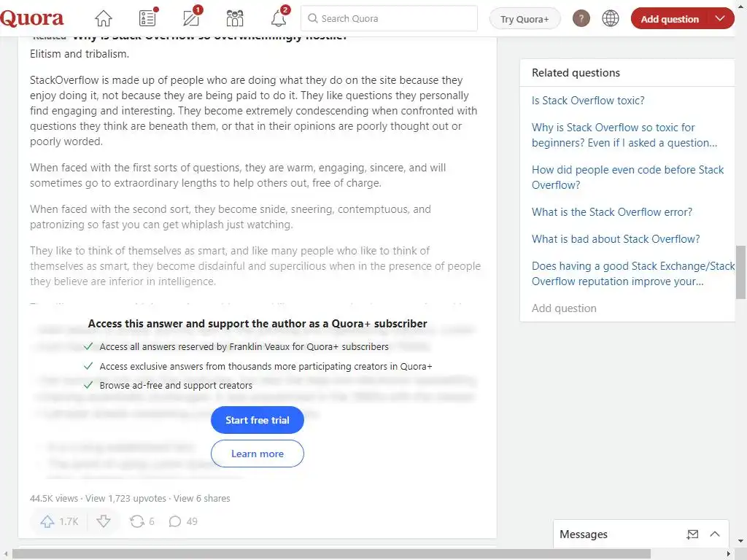Click the Quora logo

tap(31, 18)
